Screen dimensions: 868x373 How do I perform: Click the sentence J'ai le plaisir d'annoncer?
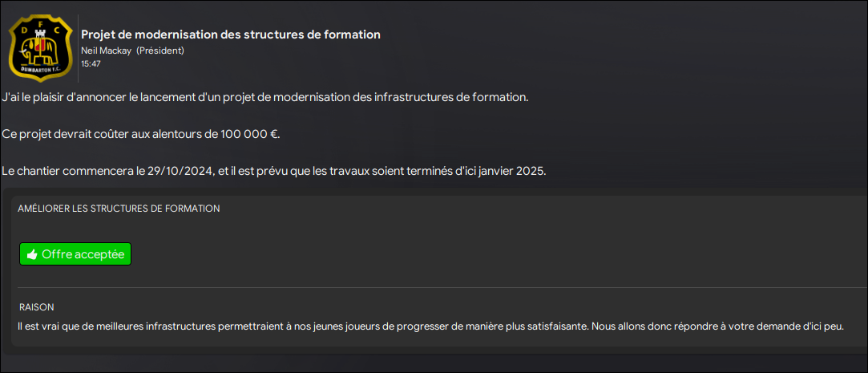pos(265,98)
